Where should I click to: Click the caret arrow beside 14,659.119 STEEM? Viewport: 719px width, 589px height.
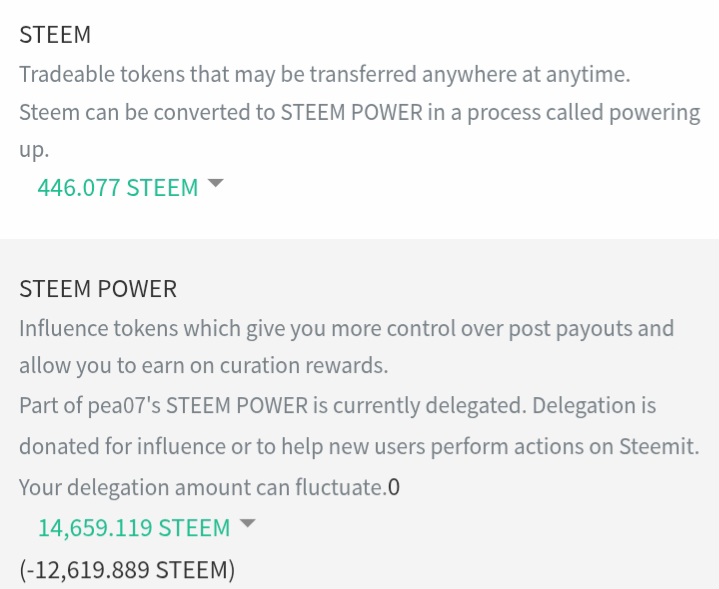[247, 523]
